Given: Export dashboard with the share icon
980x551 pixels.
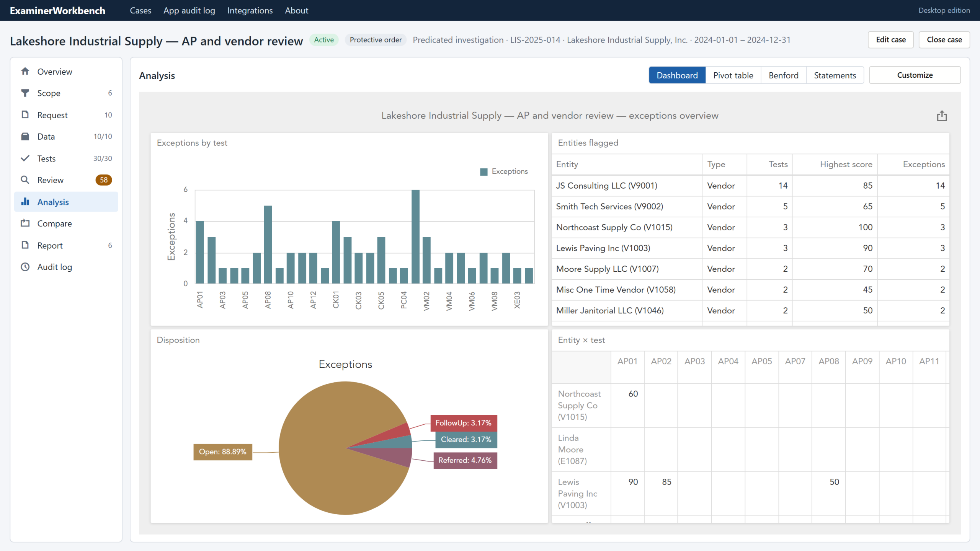Looking at the screenshot, I should (x=942, y=116).
